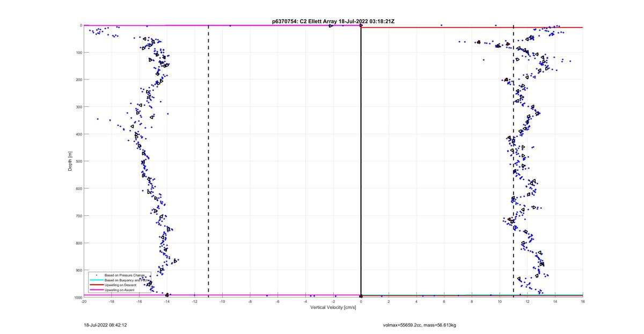Click x-axis tick label '-16'

click(x=139, y=302)
